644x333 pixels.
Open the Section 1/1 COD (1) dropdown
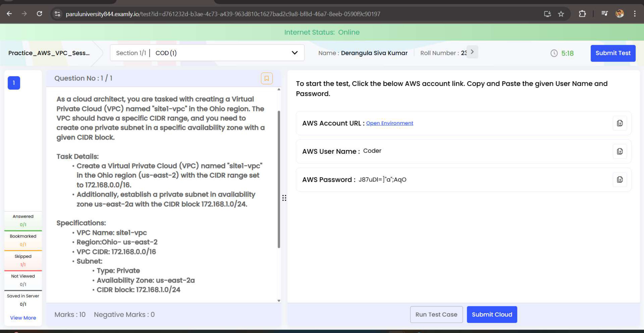[x=207, y=53]
